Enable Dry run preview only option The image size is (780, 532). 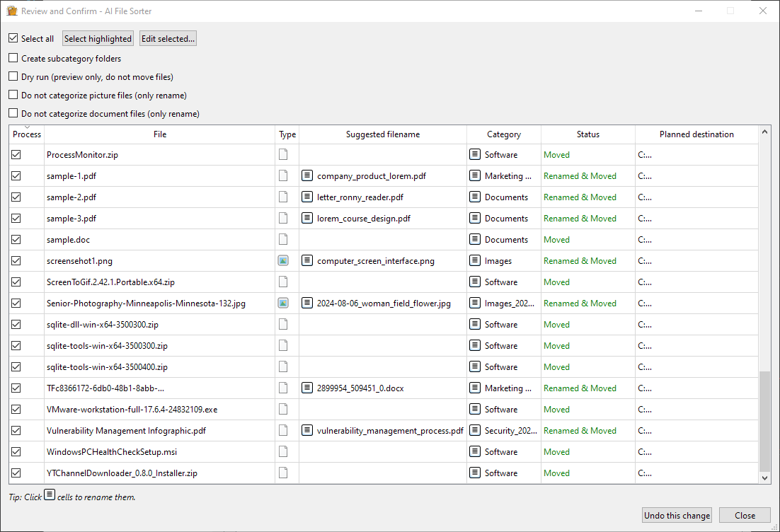(13, 77)
